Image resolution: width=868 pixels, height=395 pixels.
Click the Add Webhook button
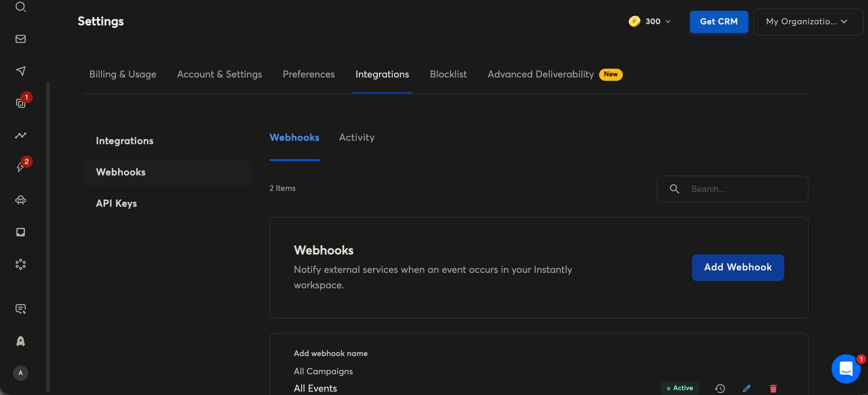(x=737, y=267)
